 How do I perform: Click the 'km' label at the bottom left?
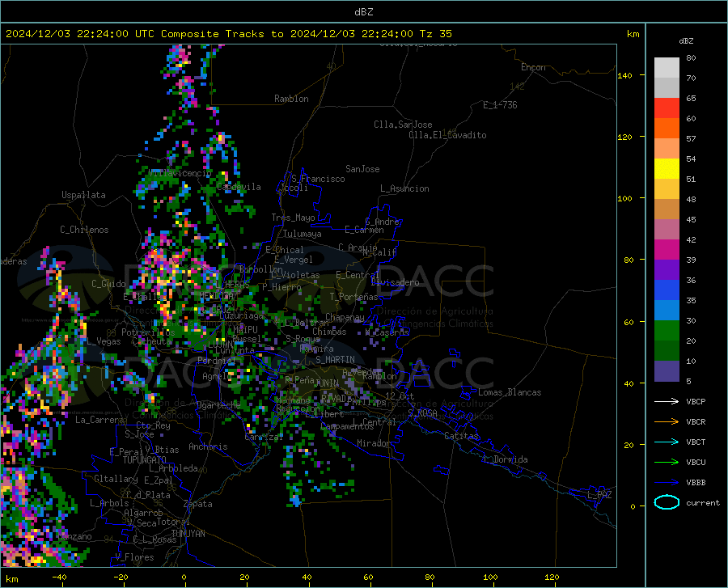coord(11,579)
